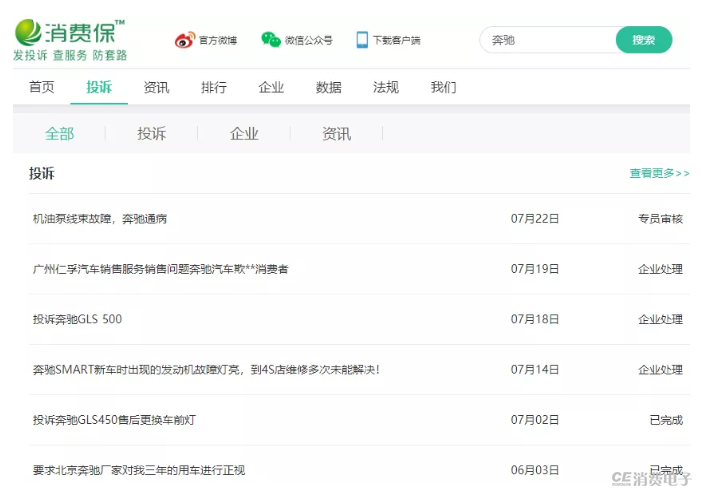Open complaint about 广州仁孚汽车销售服务
Viewport: 702px width, 496px height.
160,269
